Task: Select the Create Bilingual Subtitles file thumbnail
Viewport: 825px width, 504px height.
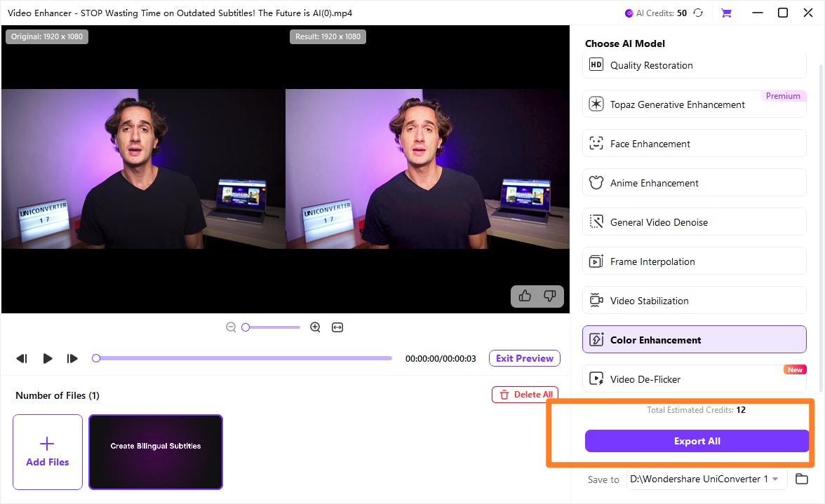Action: click(155, 451)
